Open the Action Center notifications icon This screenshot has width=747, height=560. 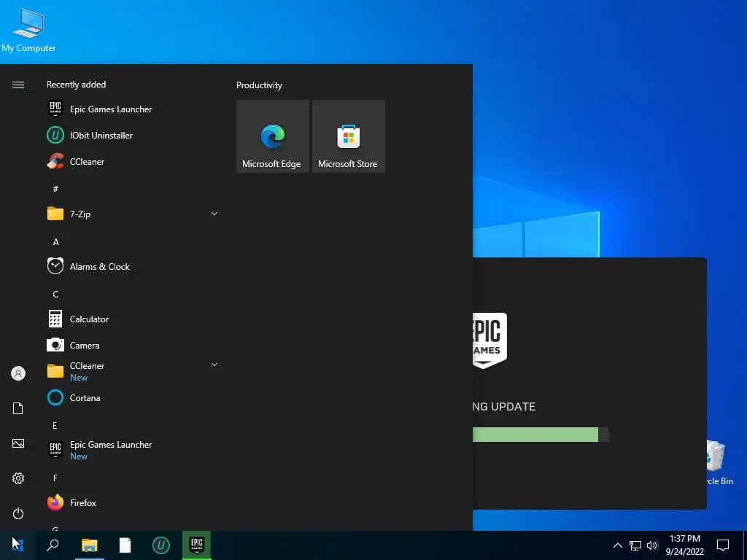click(x=723, y=545)
